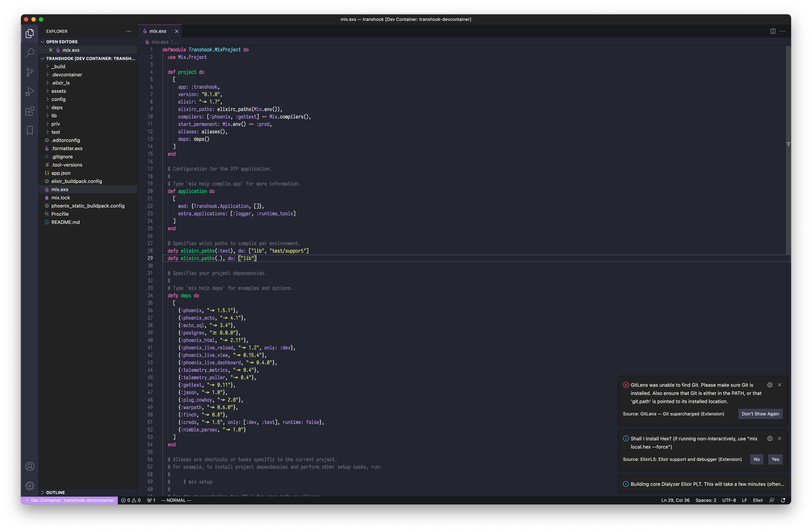Open .gitignore file in explorer
This screenshot has height=532, width=812.
[x=88, y=156]
